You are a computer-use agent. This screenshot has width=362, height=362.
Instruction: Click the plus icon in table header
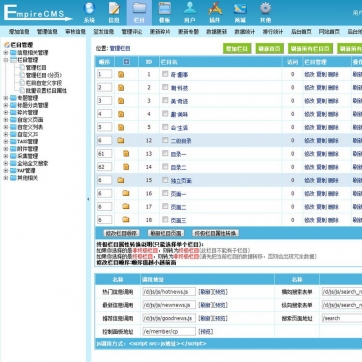click(126, 62)
